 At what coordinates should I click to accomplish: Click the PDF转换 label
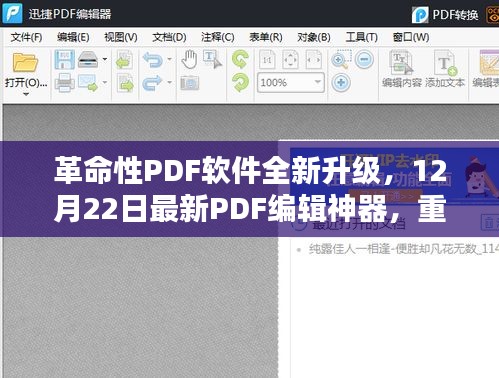[x=455, y=15]
